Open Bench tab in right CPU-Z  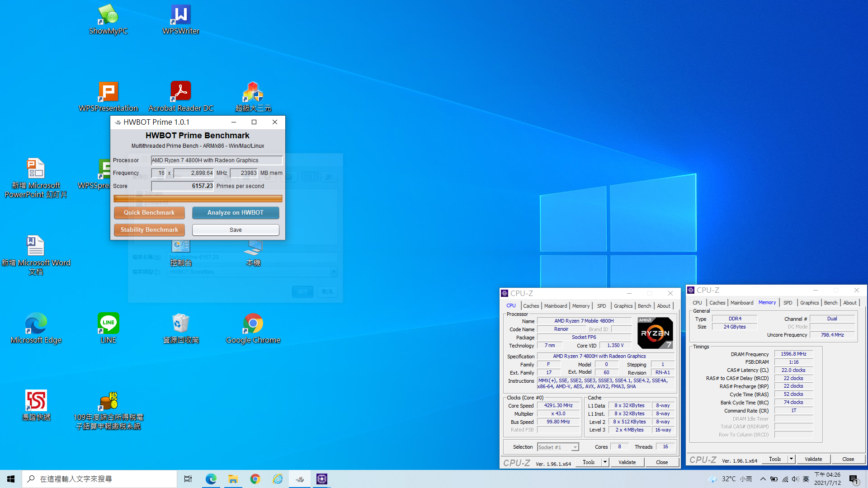click(831, 303)
